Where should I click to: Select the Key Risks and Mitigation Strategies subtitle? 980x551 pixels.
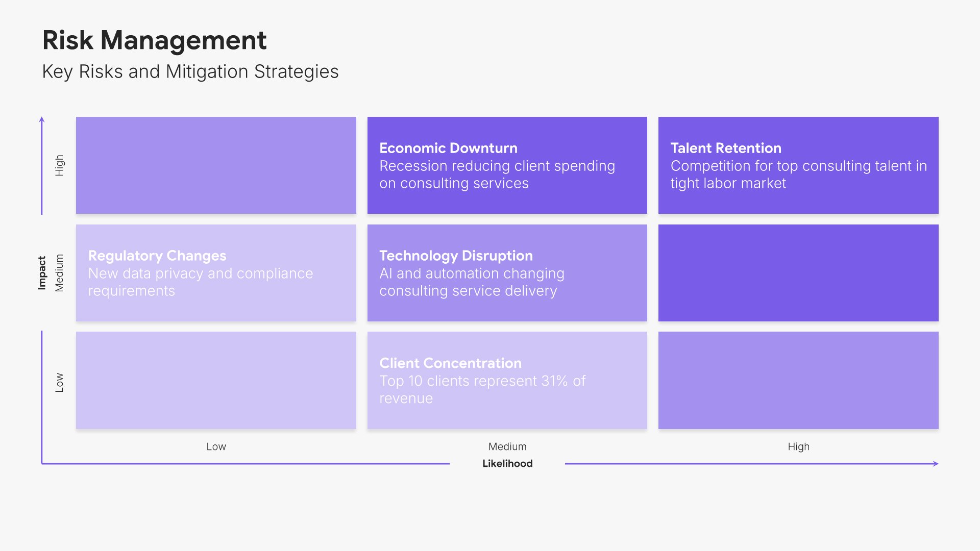(190, 71)
